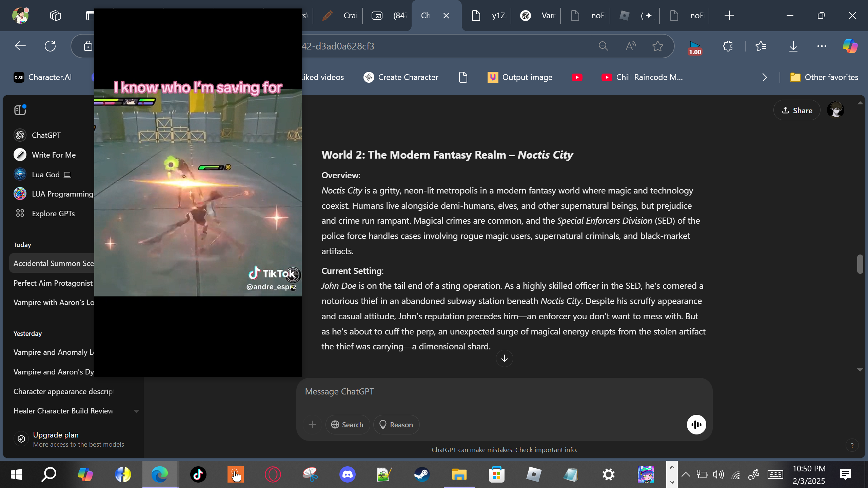Switch to the (847 tab
Screen dimensions: 868x488
click(389, 16)
